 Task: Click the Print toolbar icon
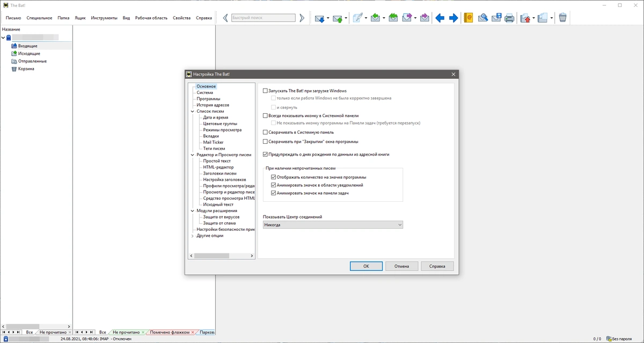(x=509, y=18)
